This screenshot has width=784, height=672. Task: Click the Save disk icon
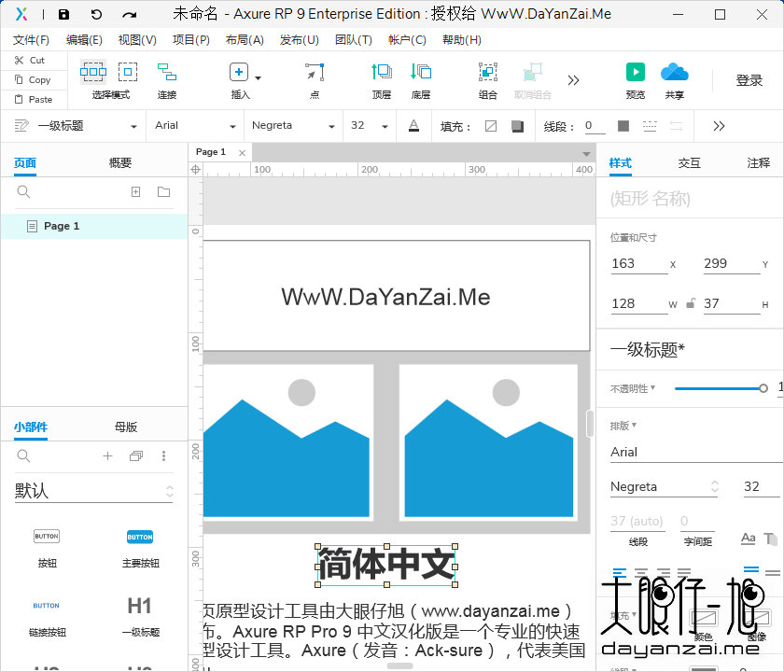click(x=63, y=15)
